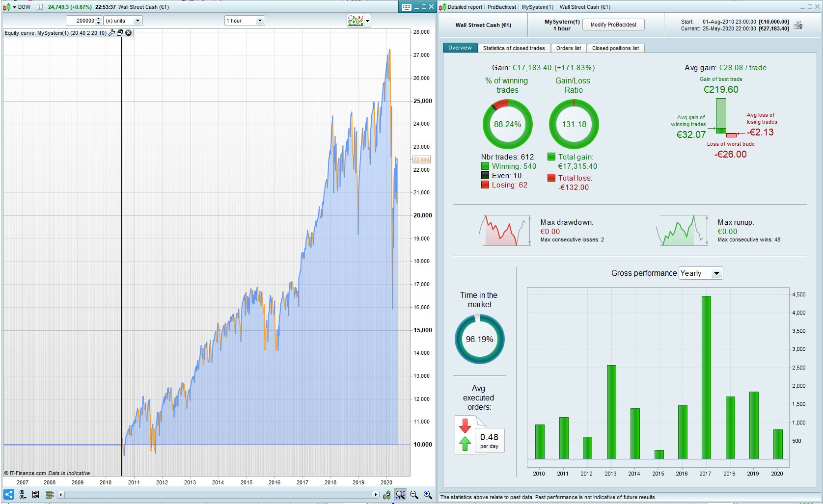This screenshot has height=504, width=823.
Task: Click the 2017 bar in gross performance chart
Action: [706, 377]
